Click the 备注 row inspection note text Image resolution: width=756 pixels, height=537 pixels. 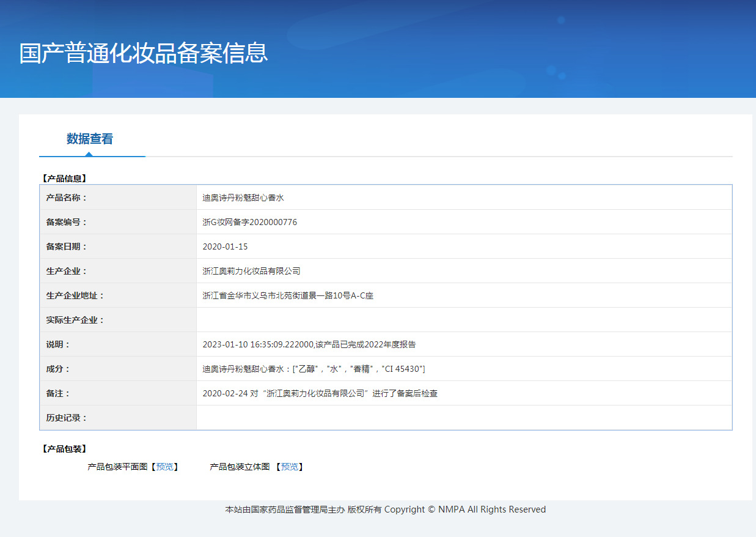click(320, 393)
